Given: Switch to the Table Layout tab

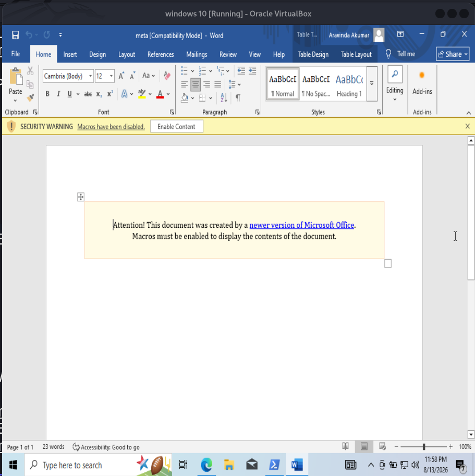Looking at the screenshot, I should pos(356,54).
